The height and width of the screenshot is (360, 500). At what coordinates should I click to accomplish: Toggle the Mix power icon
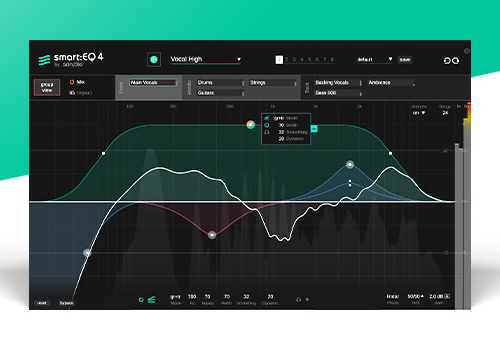click(72, 82)
